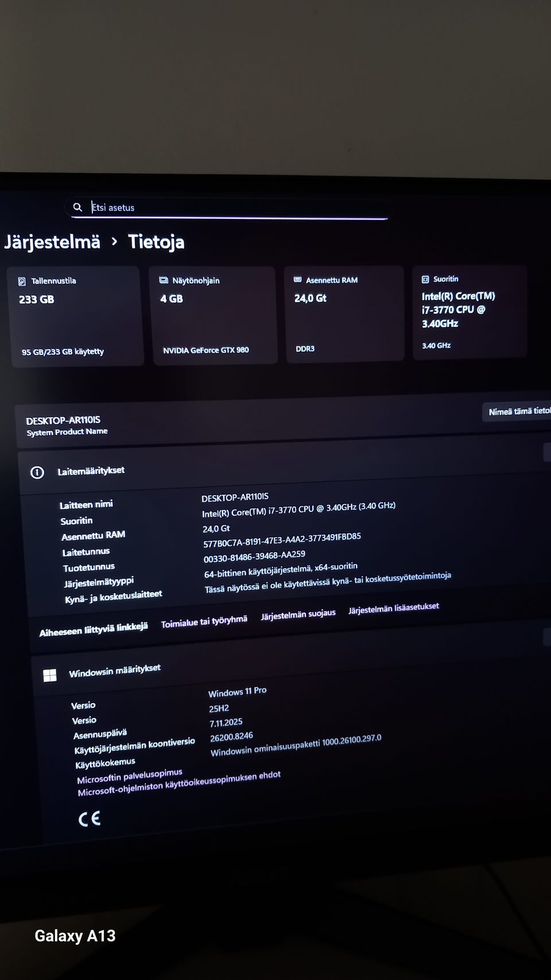Viewport: 551px width, 980px height.
Task: Click the Suoritin processor icon
Action: click(425, 279)
